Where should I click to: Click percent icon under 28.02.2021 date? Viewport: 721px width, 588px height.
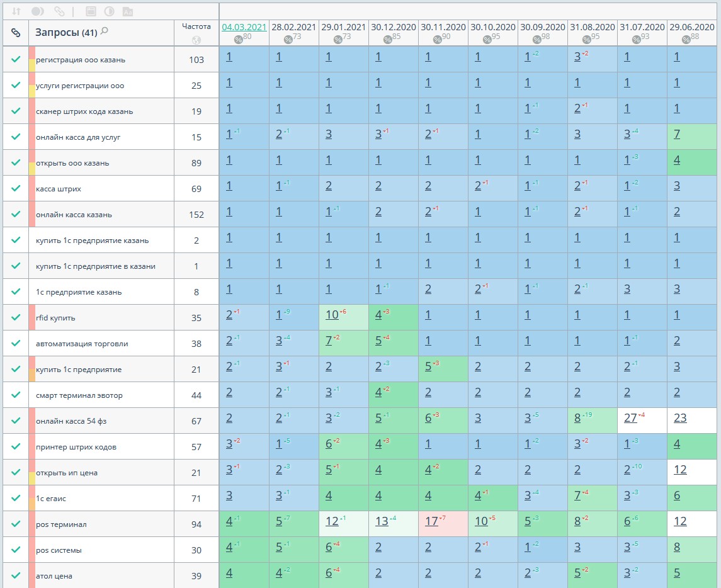[x=288, y=39]
